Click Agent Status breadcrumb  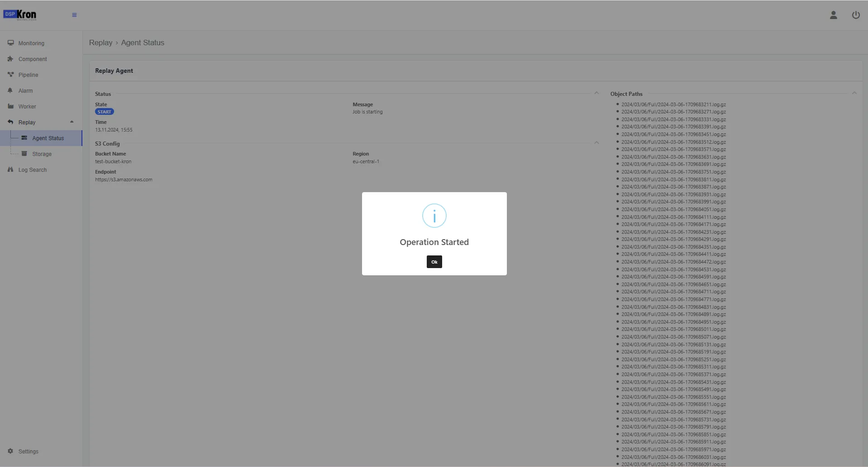point(143,42)
